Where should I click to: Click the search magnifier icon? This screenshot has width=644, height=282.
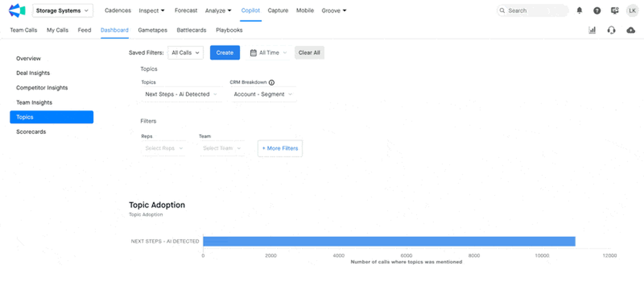pos(503,11)
